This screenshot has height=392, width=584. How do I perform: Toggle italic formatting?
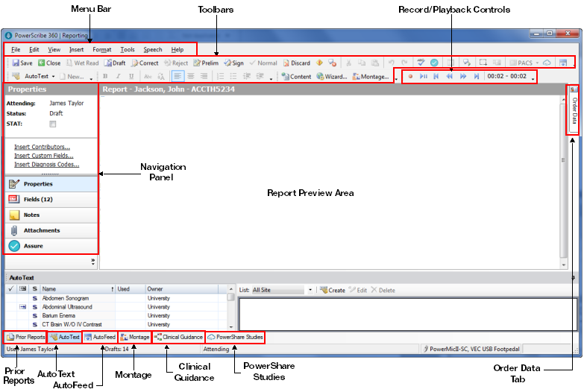118,76
